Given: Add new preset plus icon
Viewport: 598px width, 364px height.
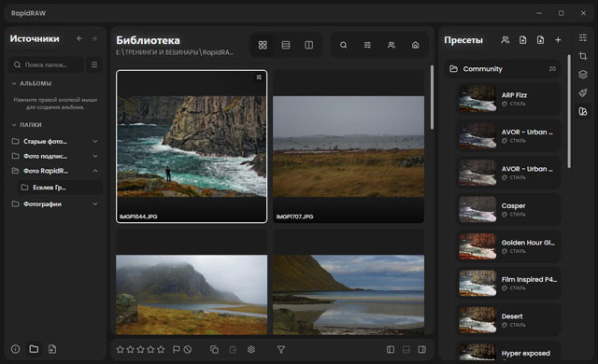Looking at the screenshot, I should [558, 40].
